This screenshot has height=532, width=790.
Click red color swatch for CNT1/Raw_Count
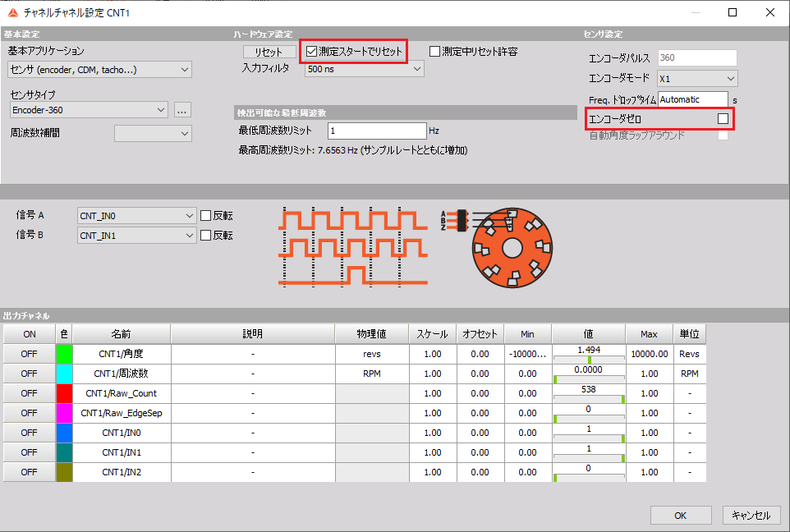(65, 393)
